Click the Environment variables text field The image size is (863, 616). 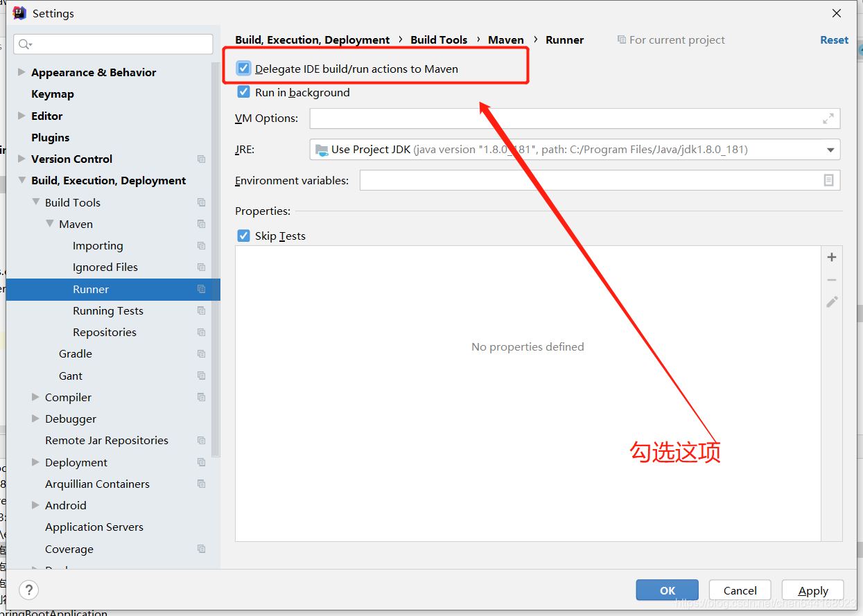(600, 180)
